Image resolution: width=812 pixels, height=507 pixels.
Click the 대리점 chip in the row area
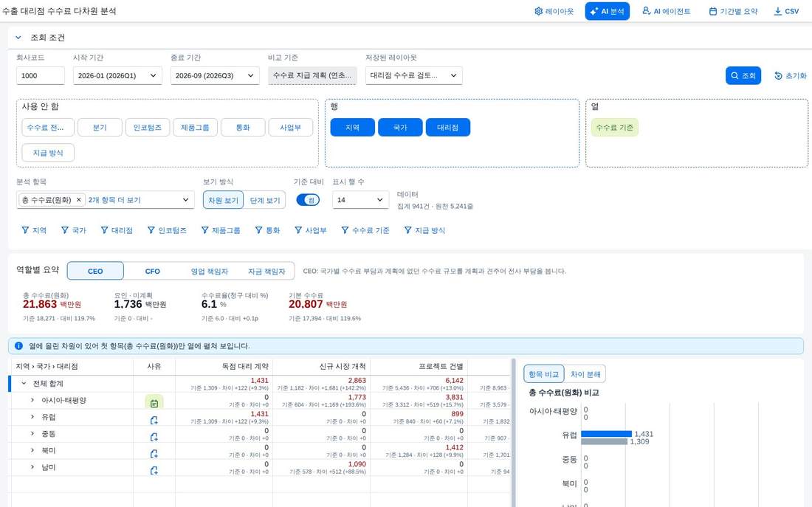coord(448,128)
